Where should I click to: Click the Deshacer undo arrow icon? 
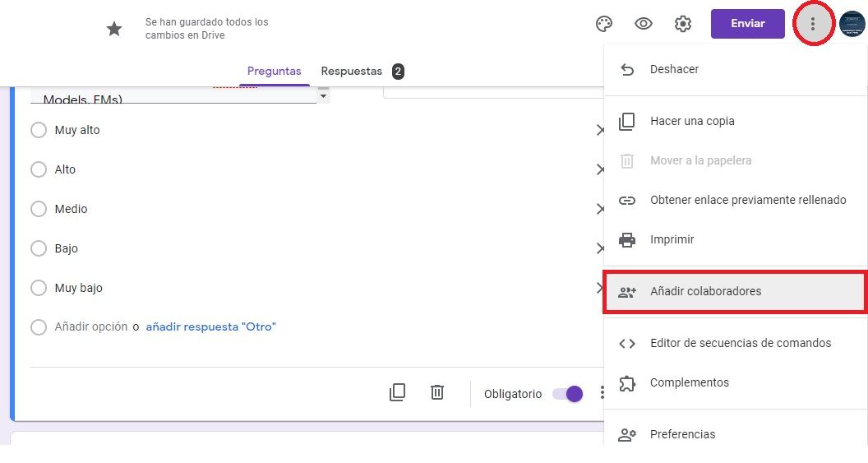[x=626, y=69]
